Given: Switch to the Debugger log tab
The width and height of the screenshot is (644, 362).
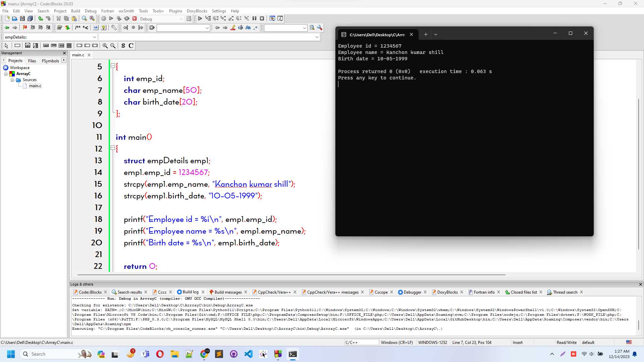Looking at the screenshot, I should click(412, 292).
